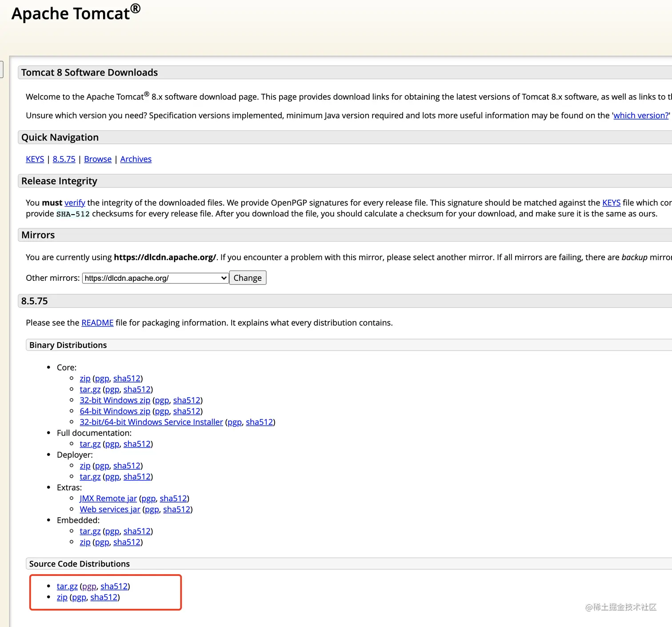Download 32-bit Windows zip
Screen dimensions: 672x627
115,400
